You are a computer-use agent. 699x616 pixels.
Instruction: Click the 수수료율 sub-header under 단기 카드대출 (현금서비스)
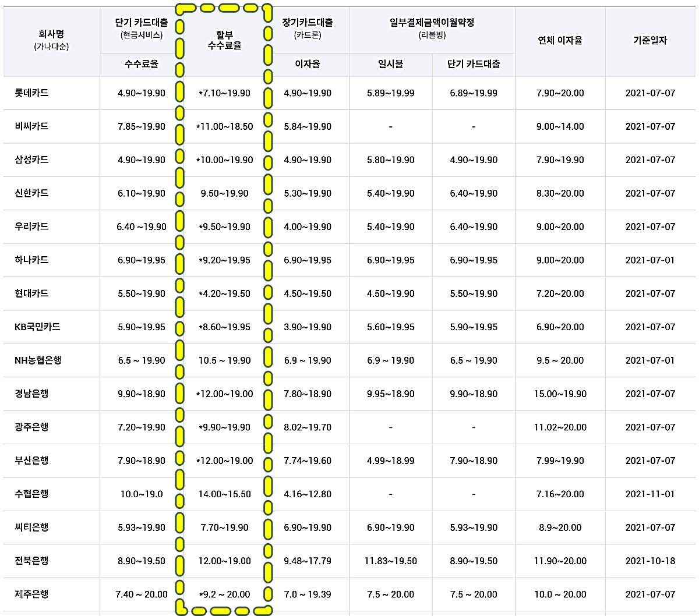click(142, 64)
